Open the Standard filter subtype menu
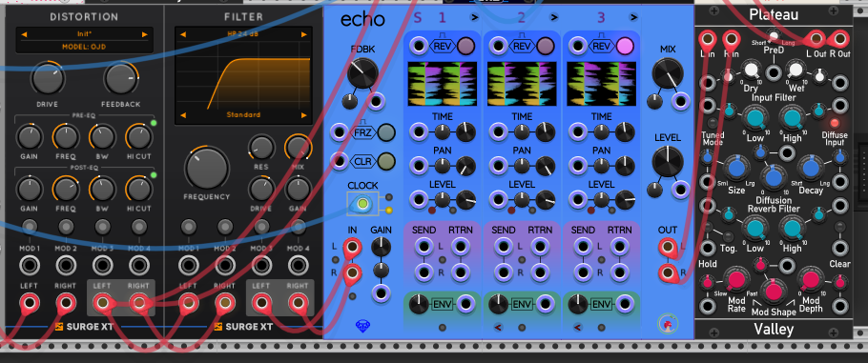Image resolution: width=868 pixels, height=363 pixels. [243, 115]
